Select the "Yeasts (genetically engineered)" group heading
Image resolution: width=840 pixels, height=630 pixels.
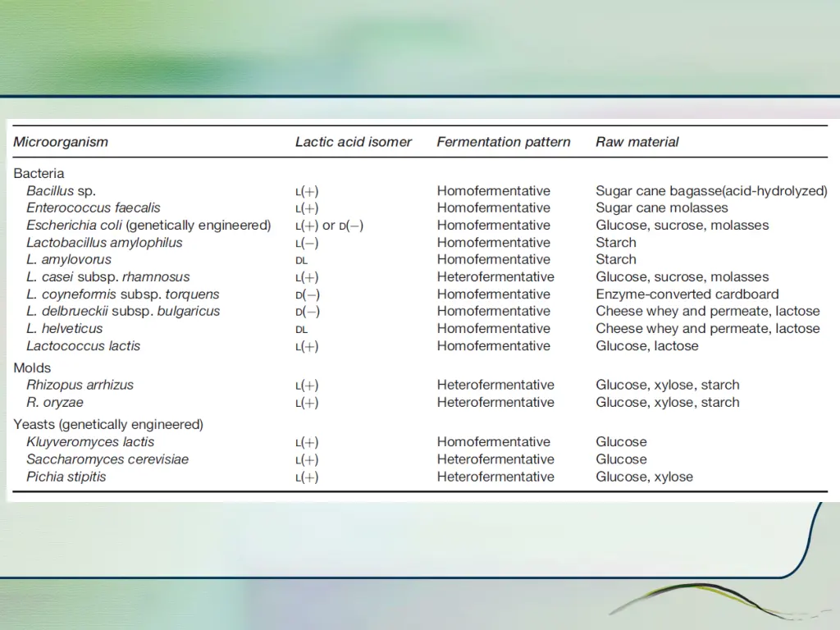click(108, 425)
